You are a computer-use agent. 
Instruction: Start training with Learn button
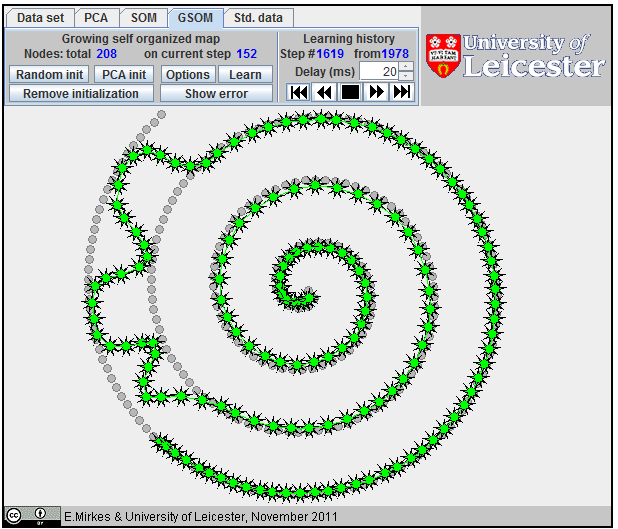245,75
